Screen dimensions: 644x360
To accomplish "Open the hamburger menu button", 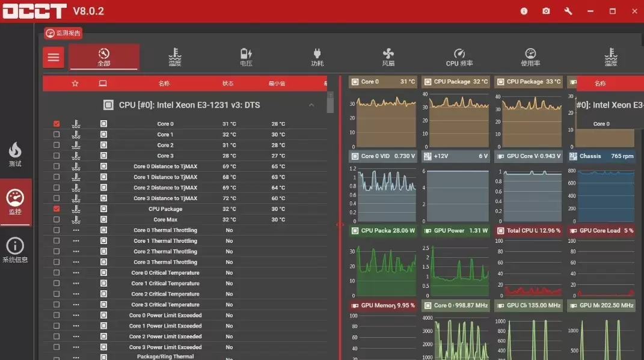I will 54,57.
